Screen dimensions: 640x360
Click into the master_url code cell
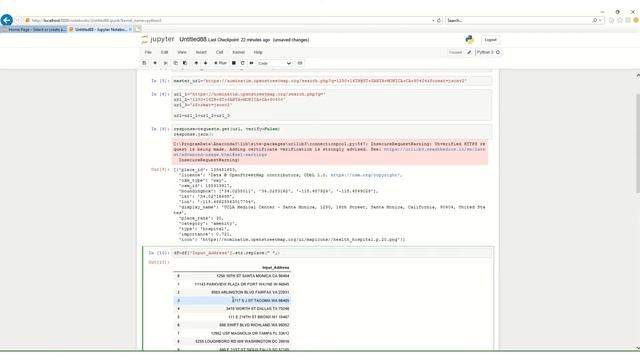point(331,81)
